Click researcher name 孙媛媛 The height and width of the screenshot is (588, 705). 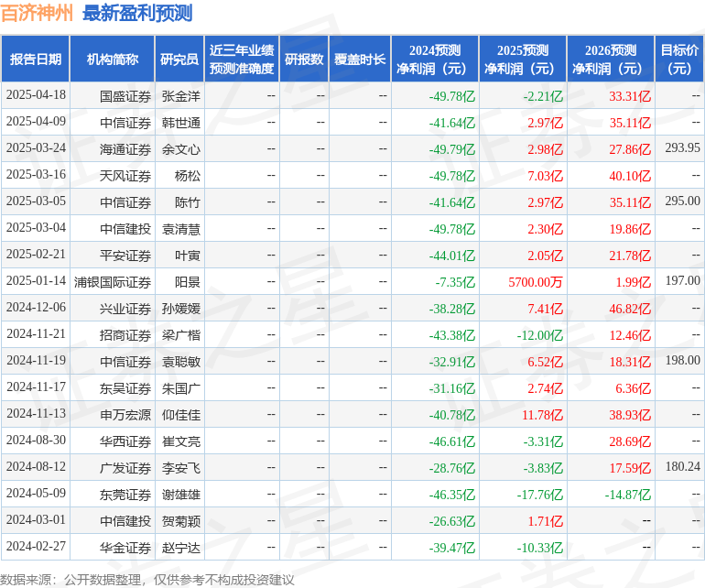(180, 309)
